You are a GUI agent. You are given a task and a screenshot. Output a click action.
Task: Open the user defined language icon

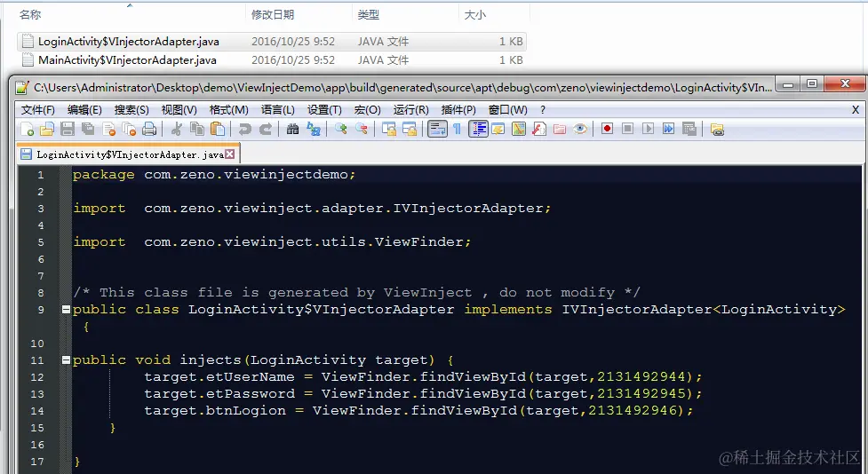498,130
